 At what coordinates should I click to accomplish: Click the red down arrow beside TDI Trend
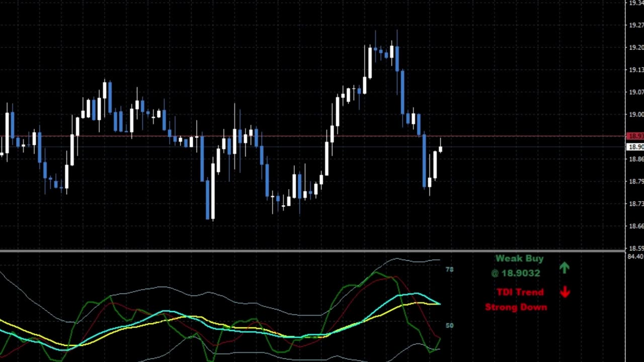click(x=565, y=292)
